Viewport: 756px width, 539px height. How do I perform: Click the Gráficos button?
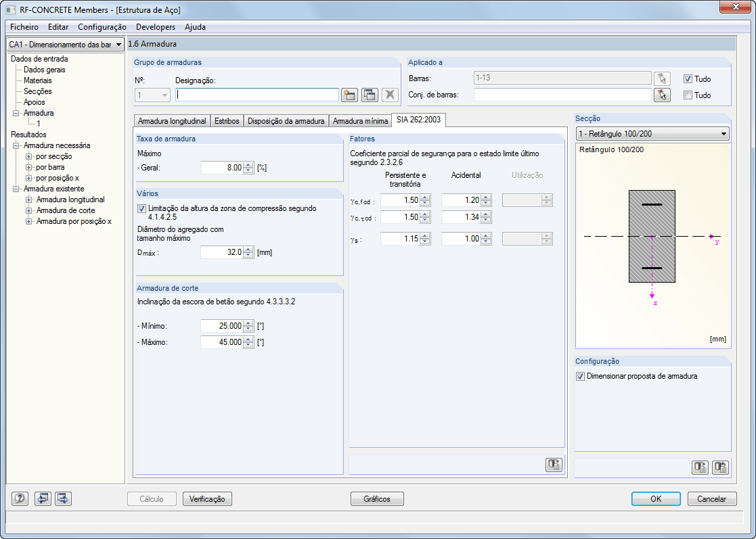pos(377,499)
